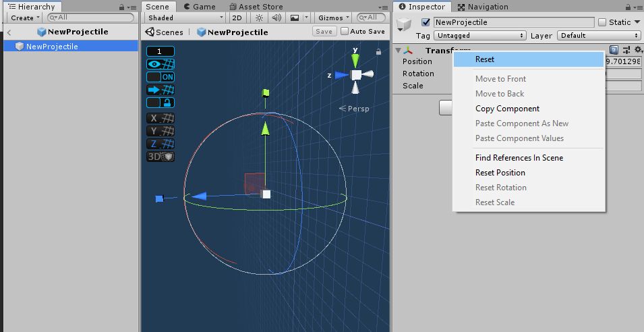
Task: Uncheck the NewProjectile active checkbox
Action: coord(426,22)
